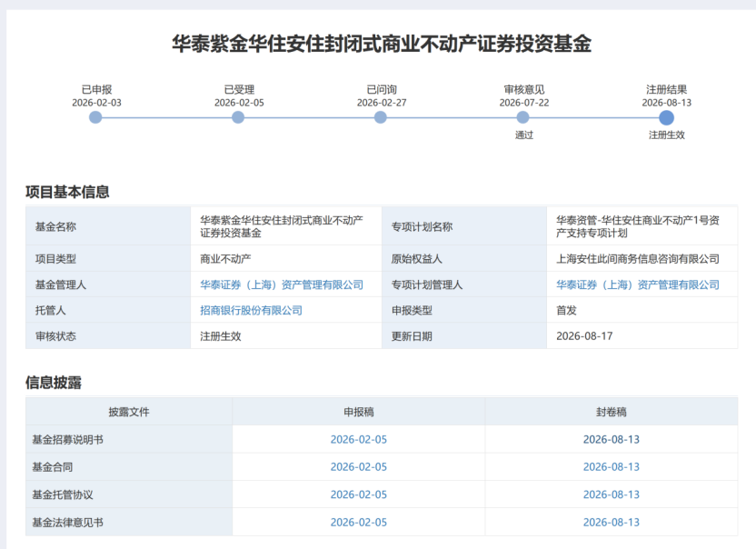This screenshot has width=756, height=549.
Task: Open 招商银行股份有限公司 custodian link
Action: pos(251,310)
